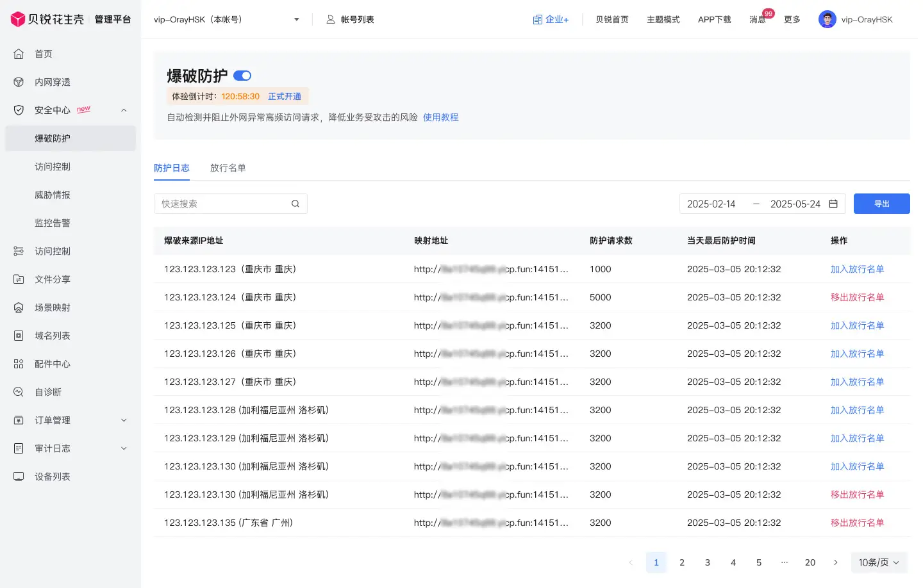The image size is (923, 588).
Task: Select the 威胁情报 item in sidebar
Action: coord(53,194)
